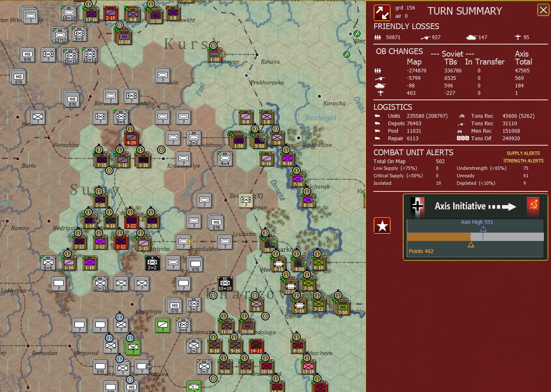Select the 17-16 unit counter
The width and height of the screenshot is (551, 392).
[91, 15]
